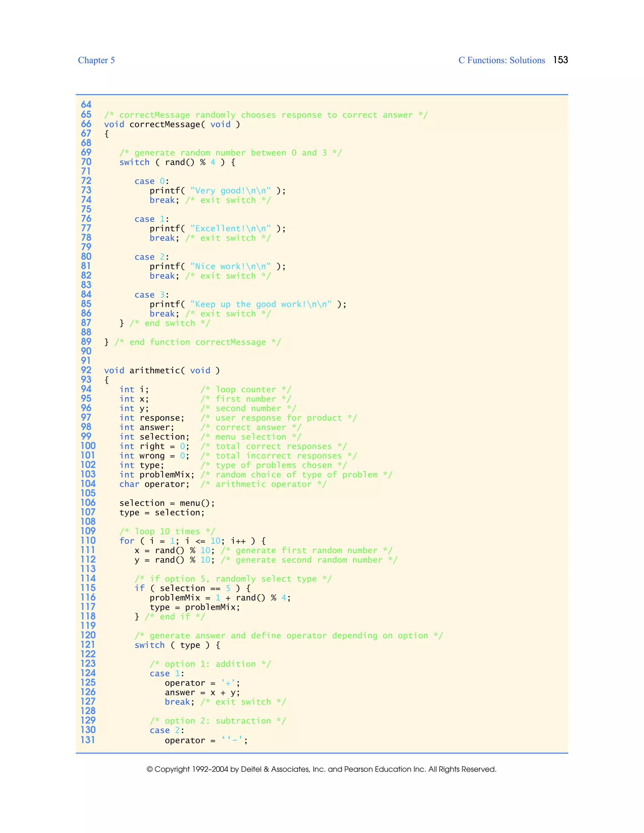Click 'char operator;' declaration line
The image size is (644, 833).
[x=154, y=484]
